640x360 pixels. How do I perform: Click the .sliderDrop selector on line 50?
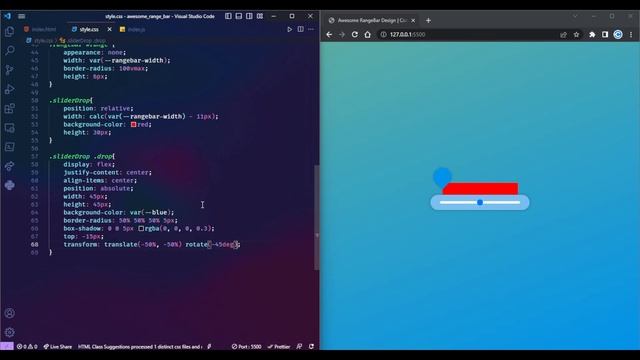coord(70,100)
